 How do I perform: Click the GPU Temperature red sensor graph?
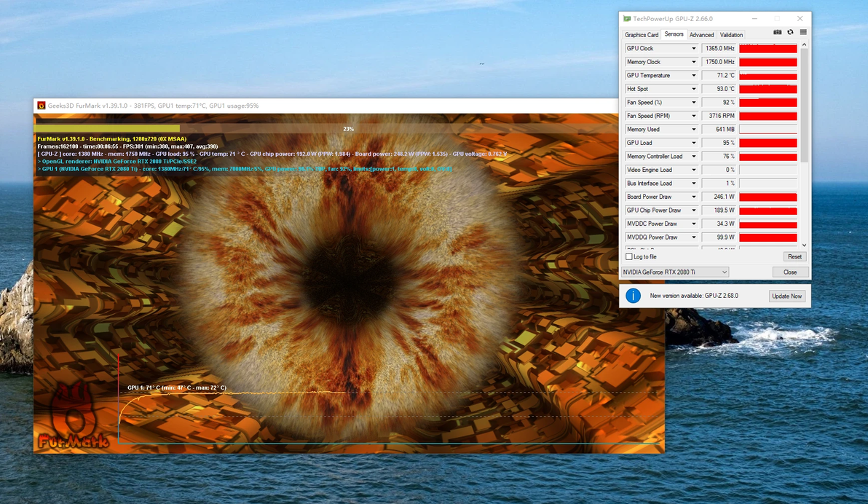pyautogui.click(x=768, y=75)
